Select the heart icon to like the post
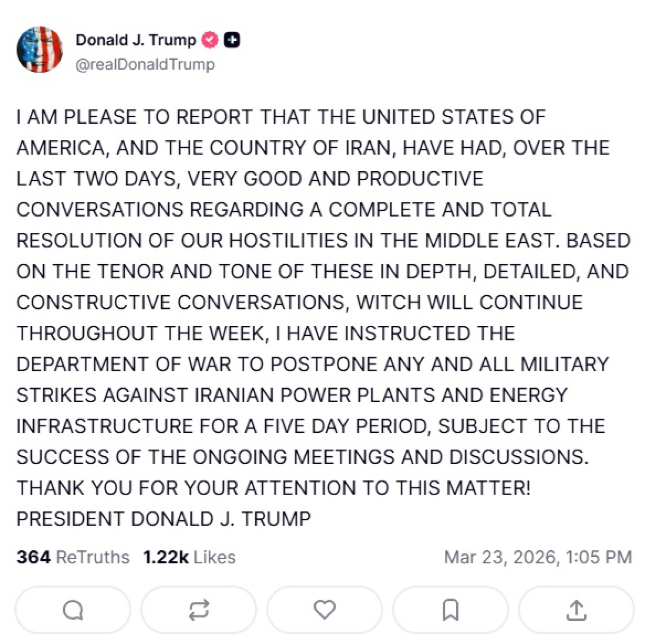Viewport: 645px width, 644px height. point(324,610)
